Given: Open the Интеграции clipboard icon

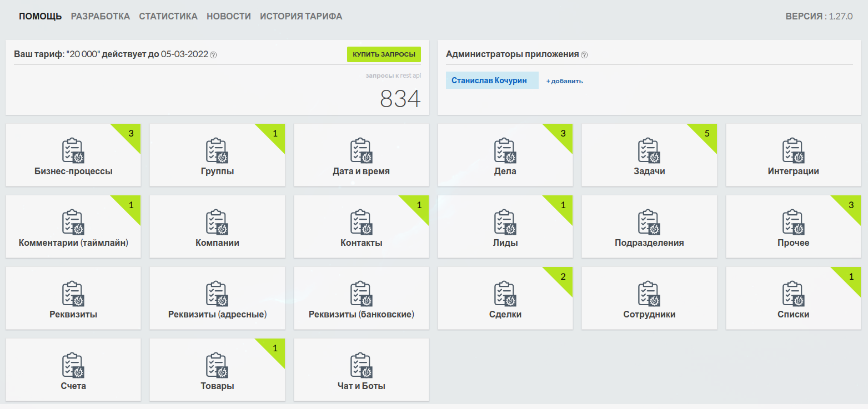Looking at the screenshot, I should click(x=794, y=150).
